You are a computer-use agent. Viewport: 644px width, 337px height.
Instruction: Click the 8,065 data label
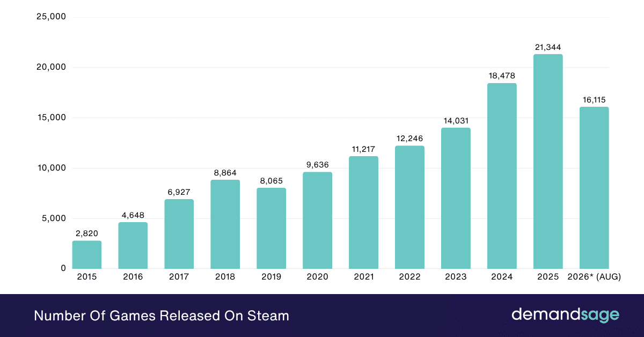pos(271,181)
